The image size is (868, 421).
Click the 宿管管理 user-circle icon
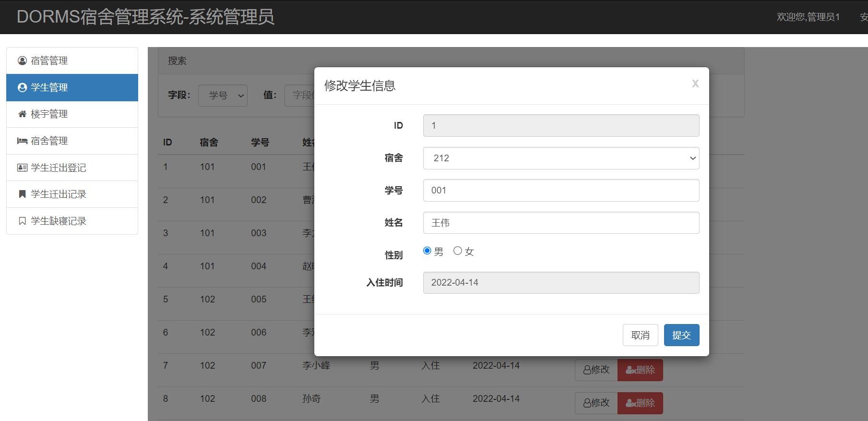22,60
